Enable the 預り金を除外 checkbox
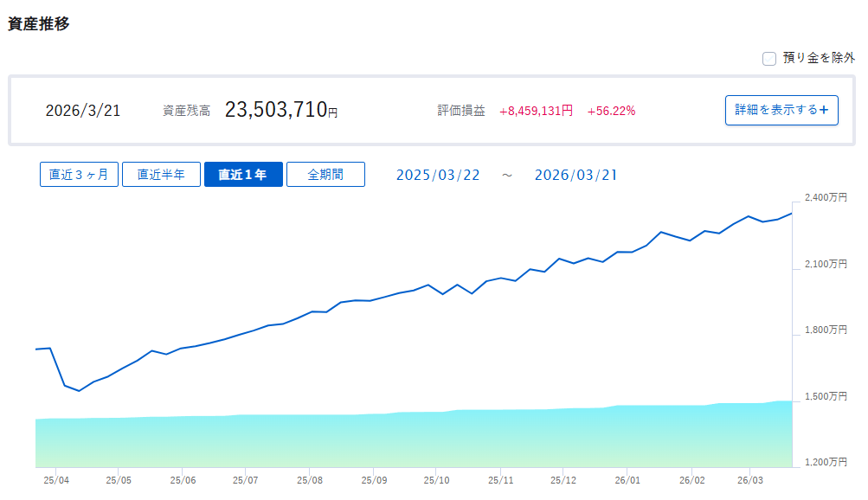Image resolution: width=868 pixels, height=500 pixels. (768, 59)
